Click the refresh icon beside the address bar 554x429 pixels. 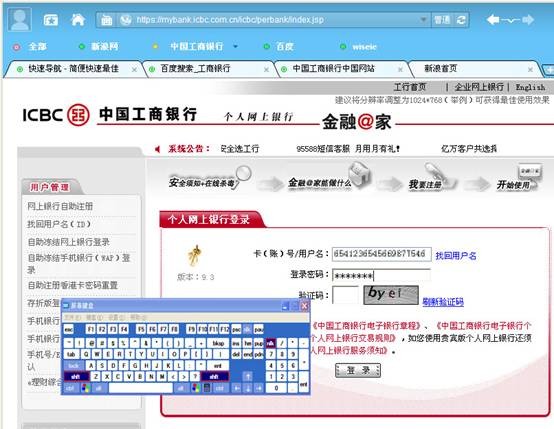coord(461,20)
